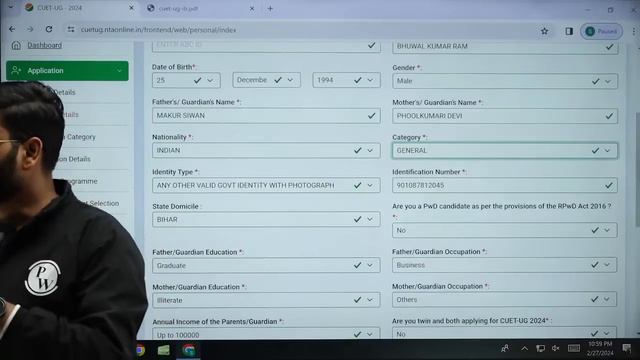
Task: Open Date of Birth year dropdown
Action: (x=347, y=80)
